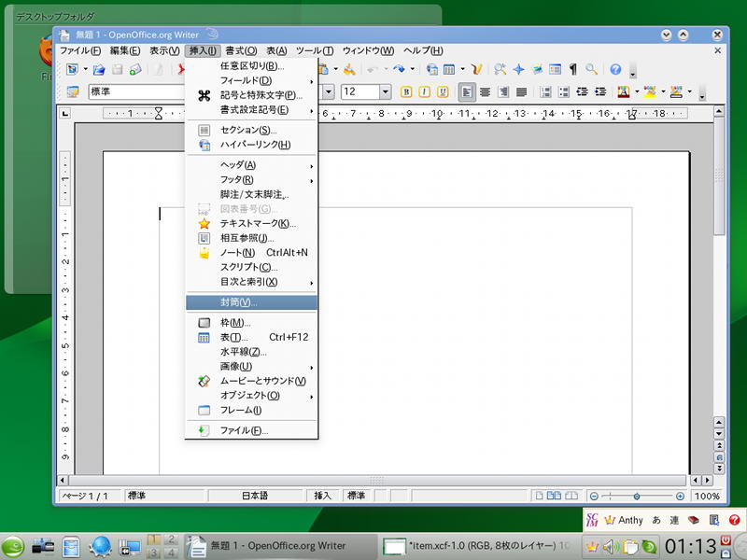
Task: Click the Data Sources toolbar icon
Action: click(555, 69)
